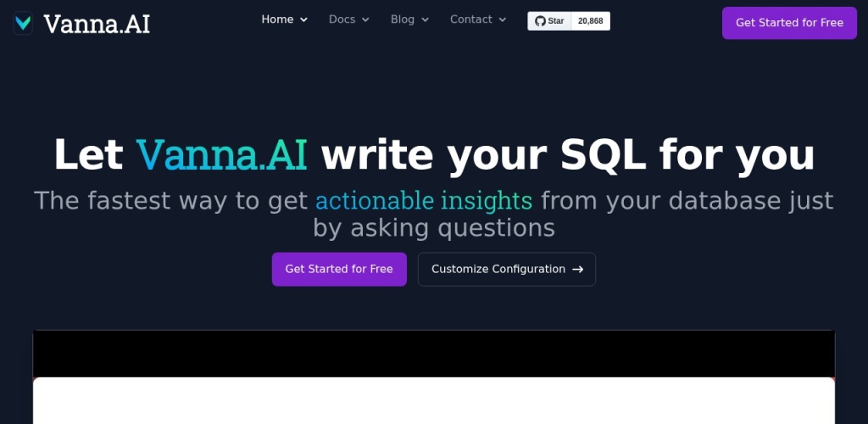Click the Vanna.AI teal logo icon
Viewport: 868px width, 424px height.
click(23, 23)
